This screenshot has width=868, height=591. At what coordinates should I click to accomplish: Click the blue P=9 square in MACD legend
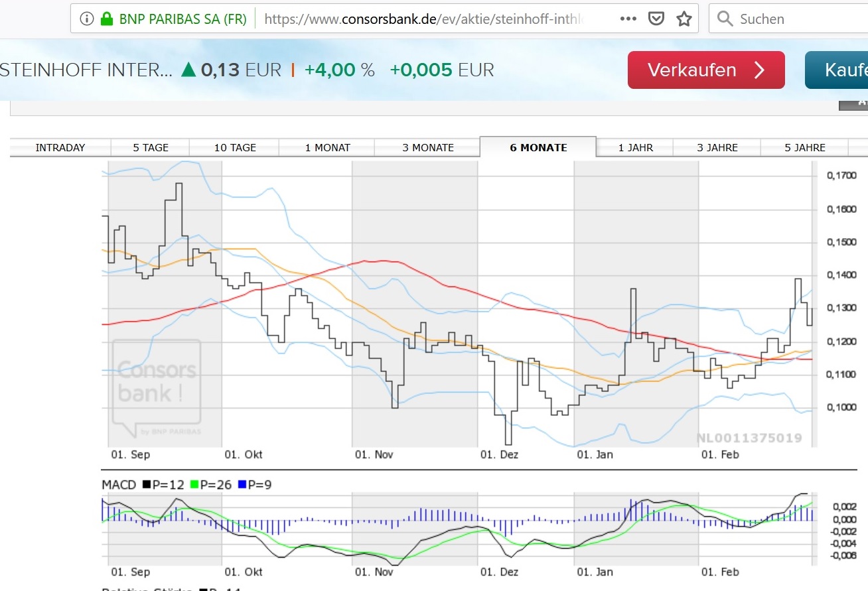pos(242,484)
